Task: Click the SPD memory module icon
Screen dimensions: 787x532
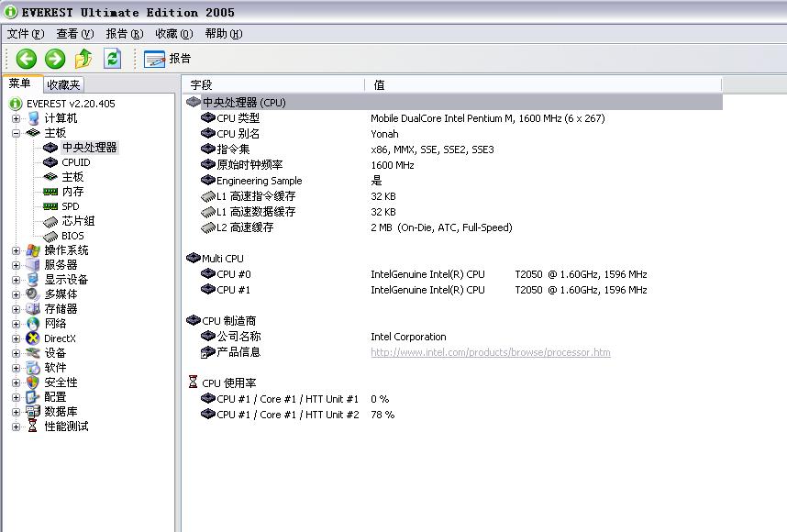Action: [50, 206]
